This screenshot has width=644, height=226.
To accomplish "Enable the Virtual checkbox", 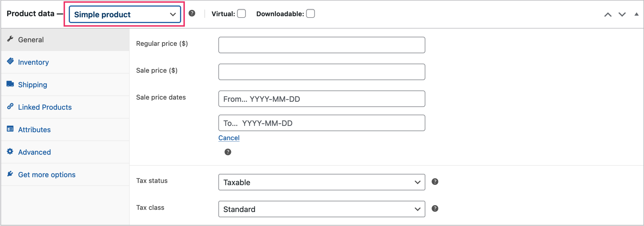I will [x=241, y=14].
